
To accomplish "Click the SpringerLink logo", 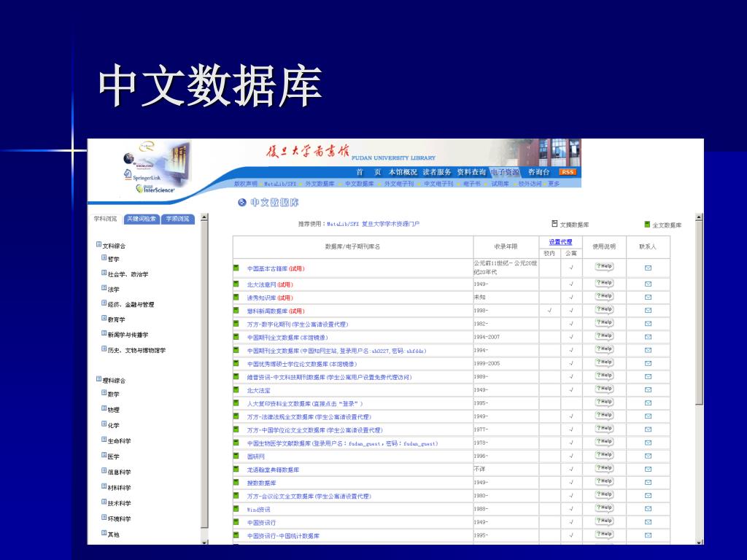I will [142, 176].
